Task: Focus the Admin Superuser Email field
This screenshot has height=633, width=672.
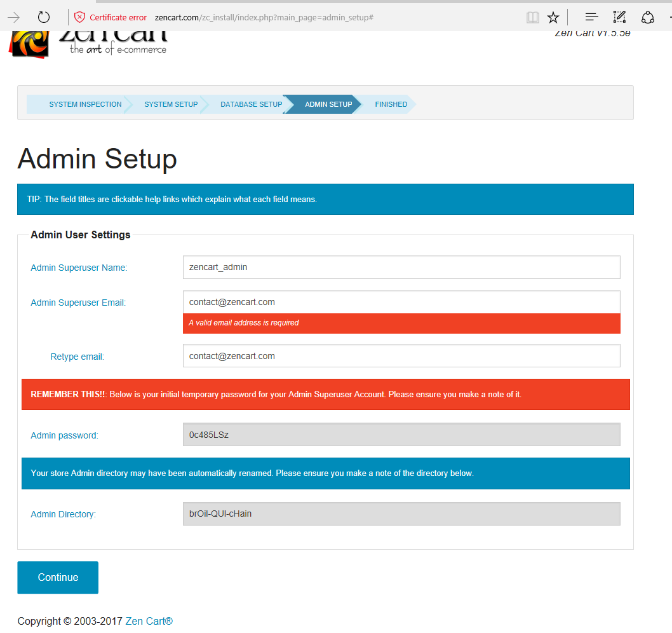Action: pyautogui.click(x=401, y=303)
